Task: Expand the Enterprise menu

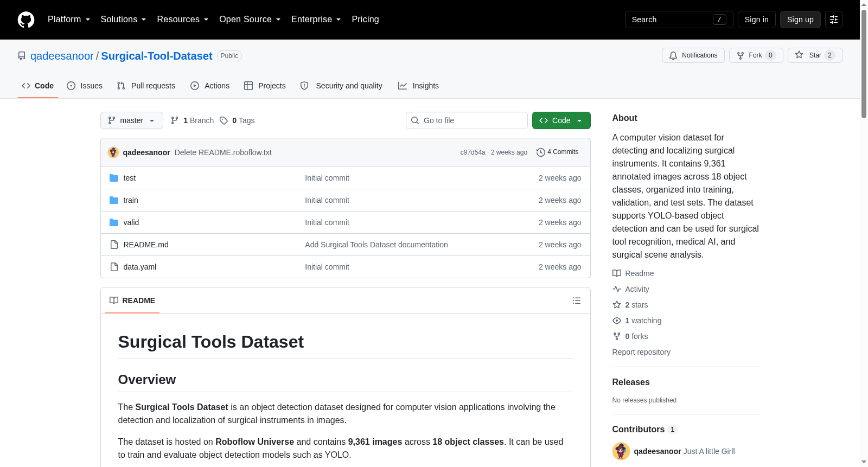Action: click(x=316, y=20)
